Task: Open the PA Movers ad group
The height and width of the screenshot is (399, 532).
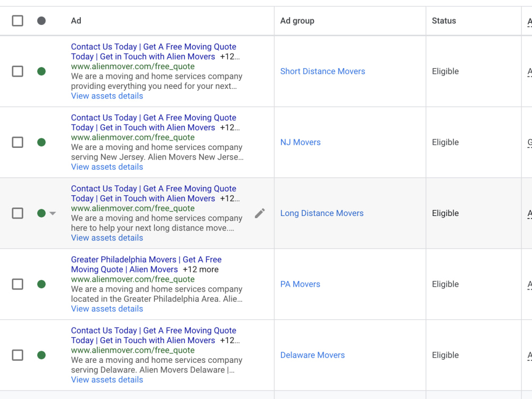Action: [x=300, y=284]
